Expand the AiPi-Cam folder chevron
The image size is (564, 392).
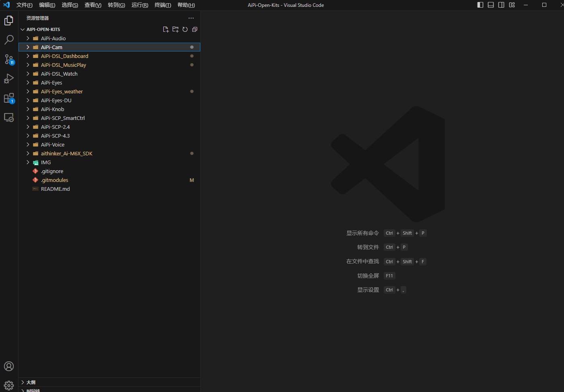tap(28, 47)
